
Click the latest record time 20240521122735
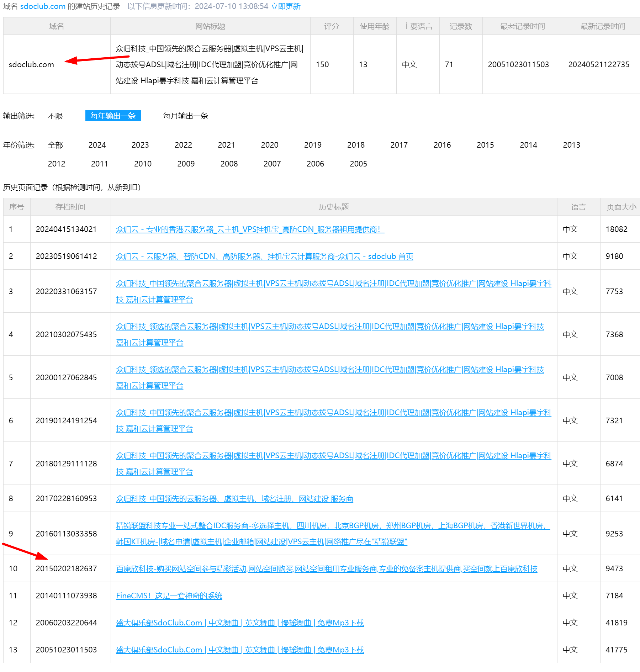click(599, 65)
